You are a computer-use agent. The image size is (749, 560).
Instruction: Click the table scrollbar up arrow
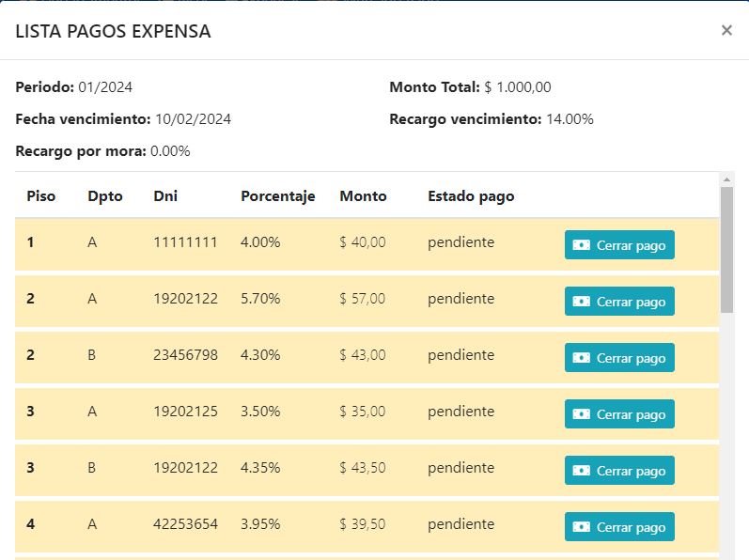726,179
